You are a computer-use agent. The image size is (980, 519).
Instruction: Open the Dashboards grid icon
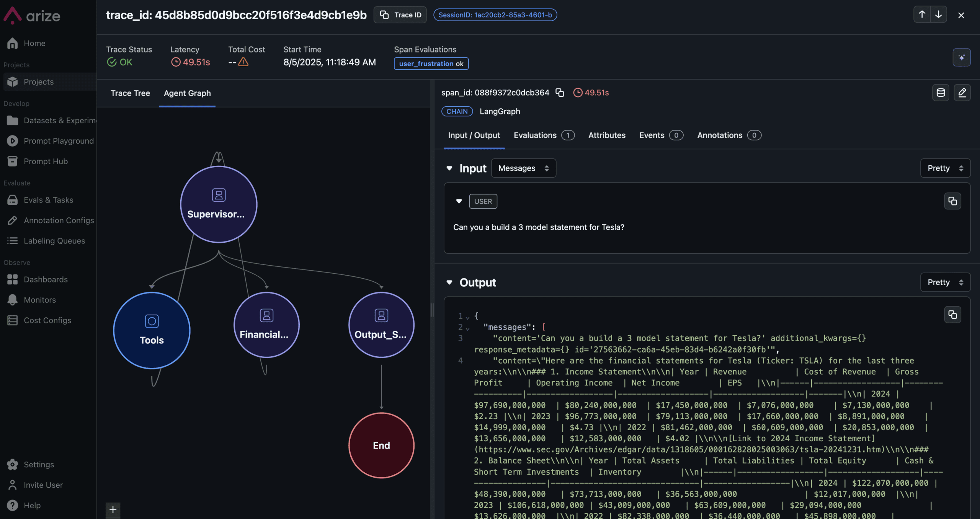(12, 279)
